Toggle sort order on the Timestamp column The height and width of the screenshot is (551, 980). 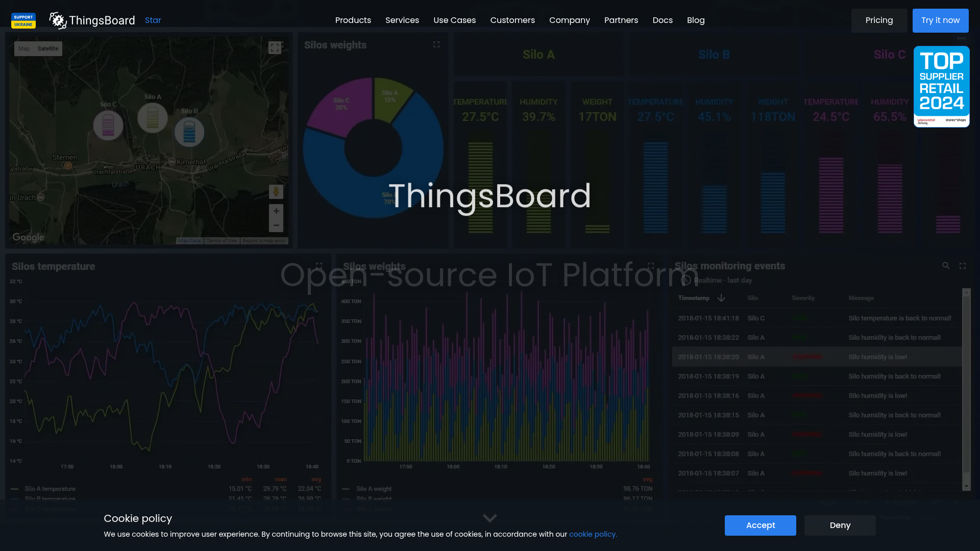click(721, 298)
